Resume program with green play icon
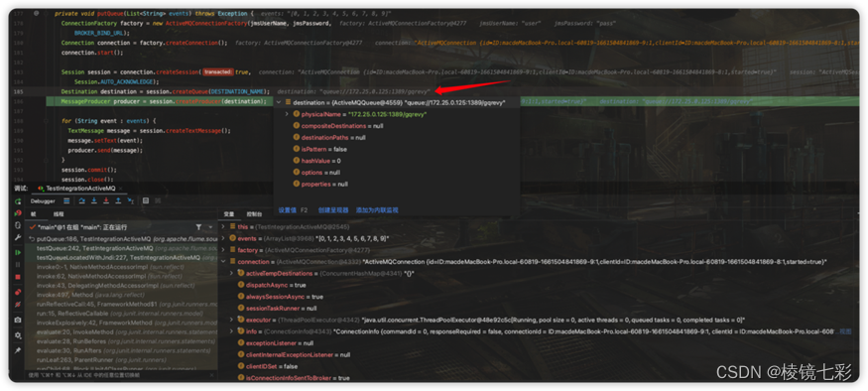 18,252
